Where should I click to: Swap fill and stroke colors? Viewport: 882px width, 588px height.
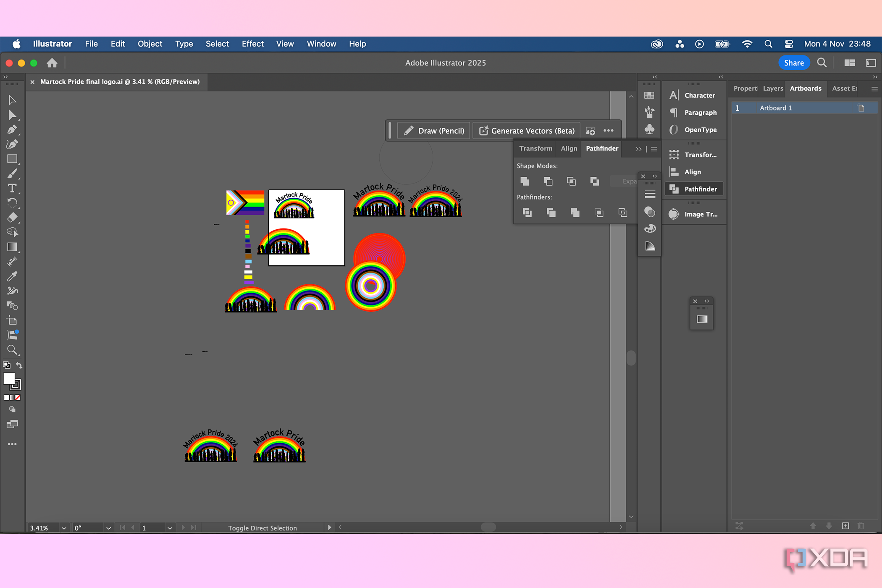19,365
